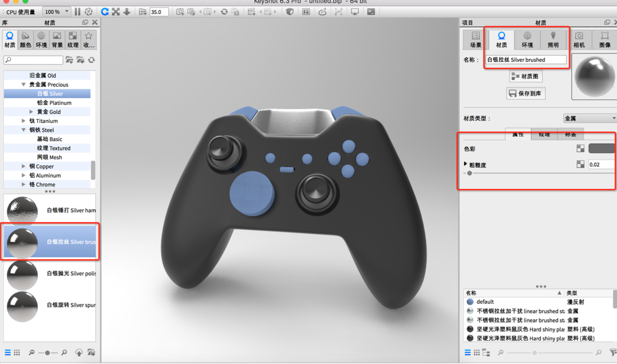Undock the library panel
This screenshot has width=617, height=364.
point(85,22)
